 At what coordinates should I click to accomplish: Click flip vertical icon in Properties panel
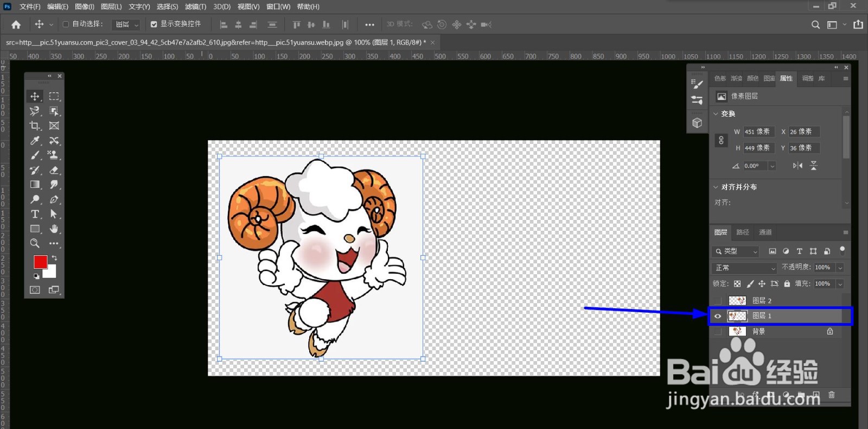point(814,166)
